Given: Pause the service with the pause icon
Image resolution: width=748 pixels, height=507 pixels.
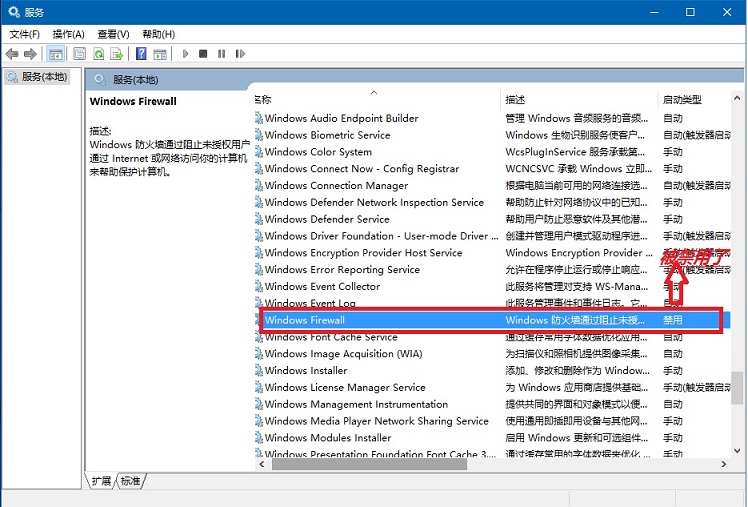Looking at the screenshot, I should coord(221,54).
